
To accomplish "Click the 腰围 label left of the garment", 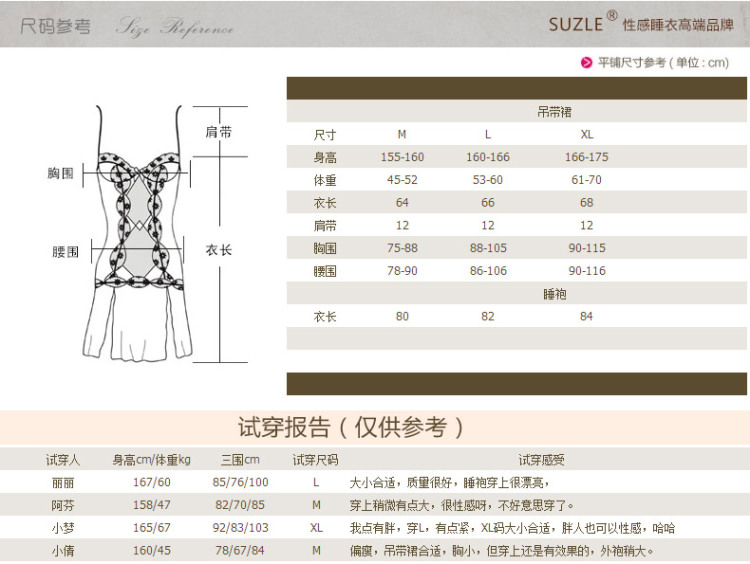I will pyautogui.click(x=65, y=252).
